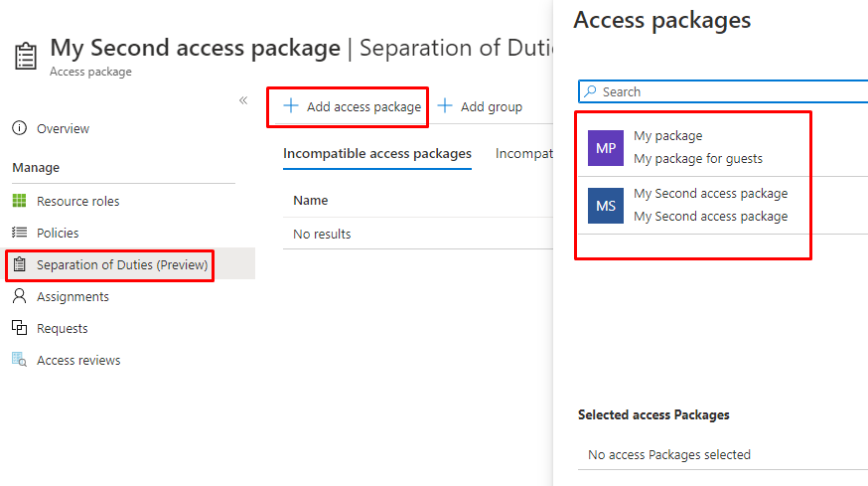This screenshot has width=868, height=486.
Task: Click the Requests icon in sidebar
Action: [x=19, y=328]
